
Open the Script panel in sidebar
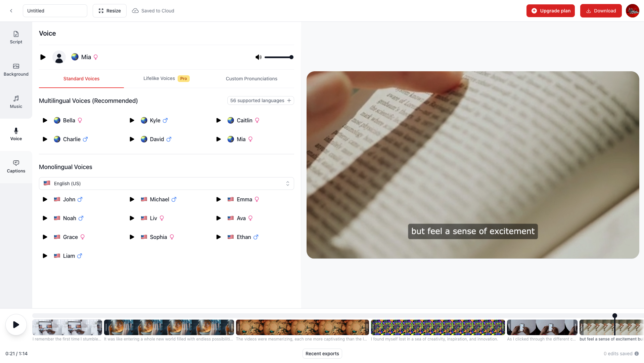click(16, 38)
